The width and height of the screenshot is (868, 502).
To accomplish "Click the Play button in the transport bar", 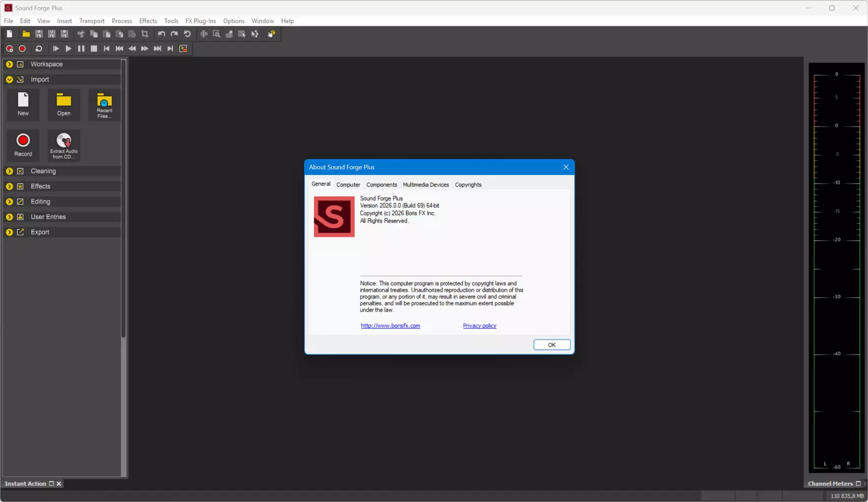I will coord(68,49).
